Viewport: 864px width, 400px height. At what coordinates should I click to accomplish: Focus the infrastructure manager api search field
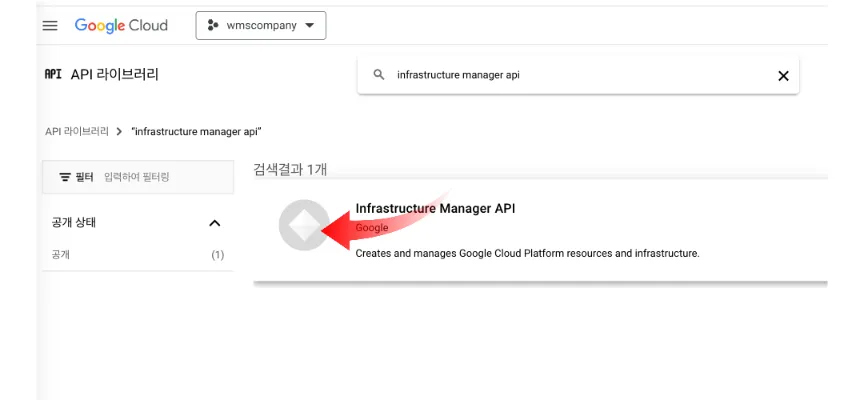pos(579,75)
